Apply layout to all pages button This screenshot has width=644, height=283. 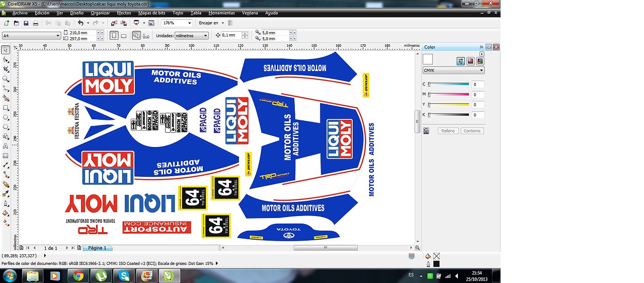click(x=136, y=36)
